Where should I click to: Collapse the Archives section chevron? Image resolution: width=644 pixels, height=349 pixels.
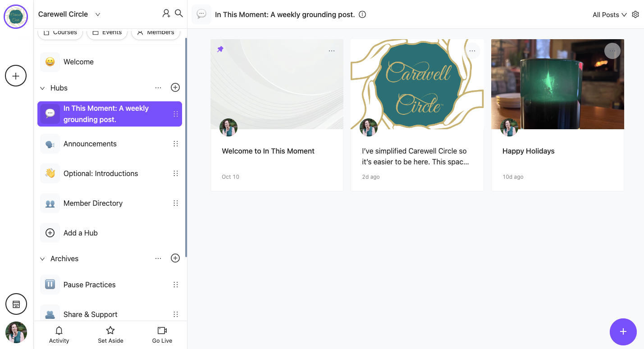(43, 259)
